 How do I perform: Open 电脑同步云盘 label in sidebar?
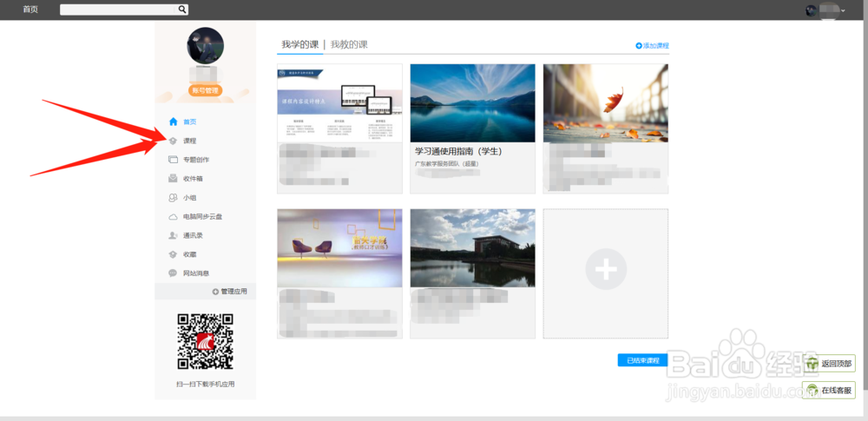(x=202, y=217)
